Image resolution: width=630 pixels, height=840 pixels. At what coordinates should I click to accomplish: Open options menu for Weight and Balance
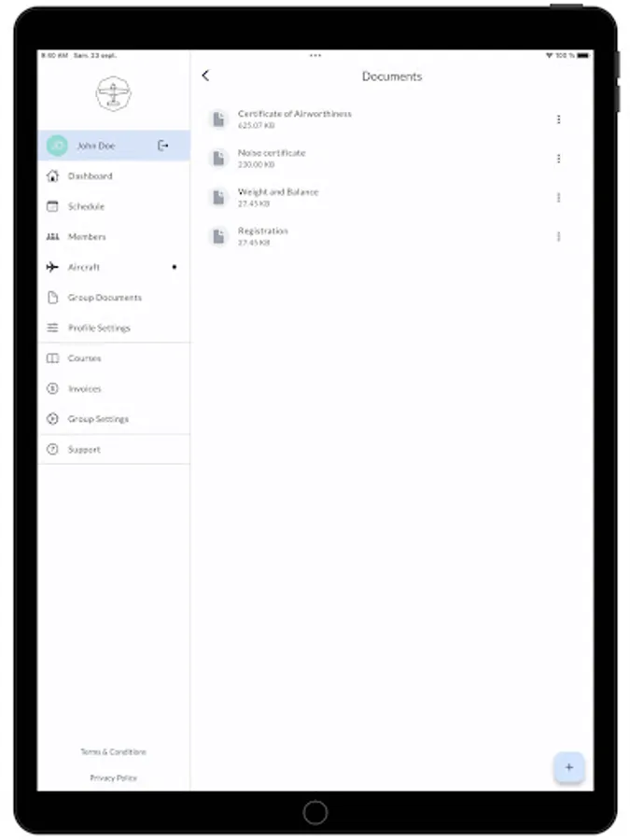point(559,197)
